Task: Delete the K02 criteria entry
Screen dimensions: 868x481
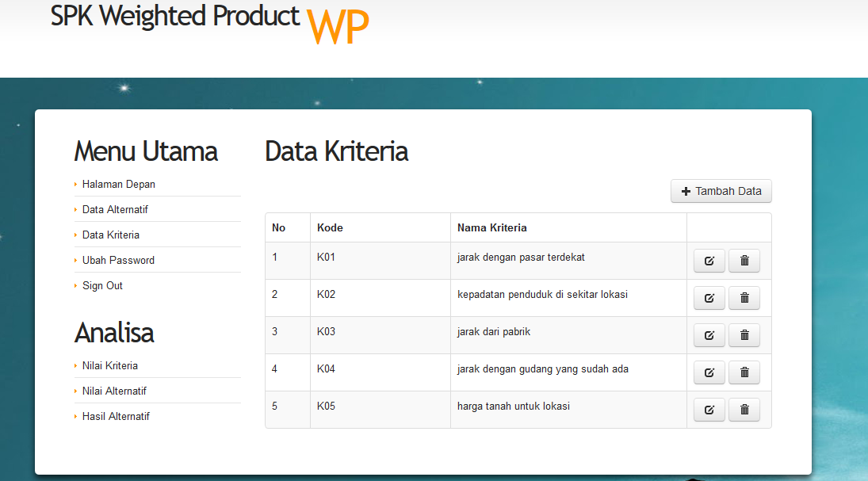Action: click(744, 297)
